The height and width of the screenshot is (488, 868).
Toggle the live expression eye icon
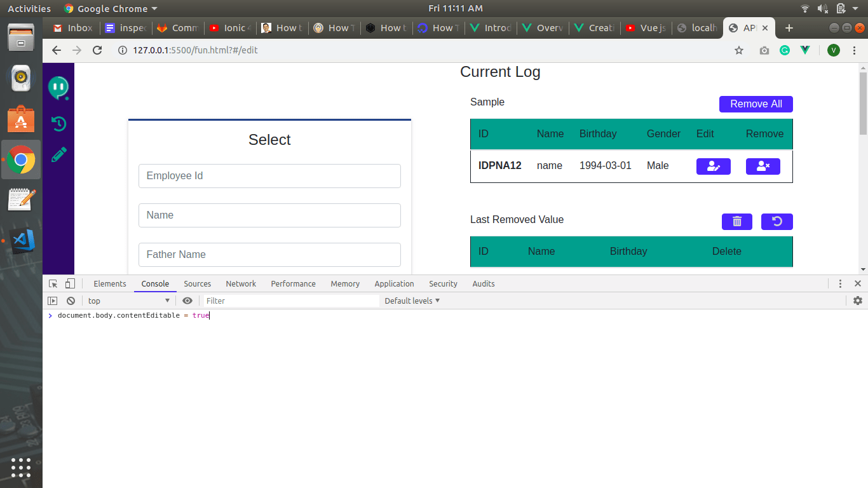187,301
